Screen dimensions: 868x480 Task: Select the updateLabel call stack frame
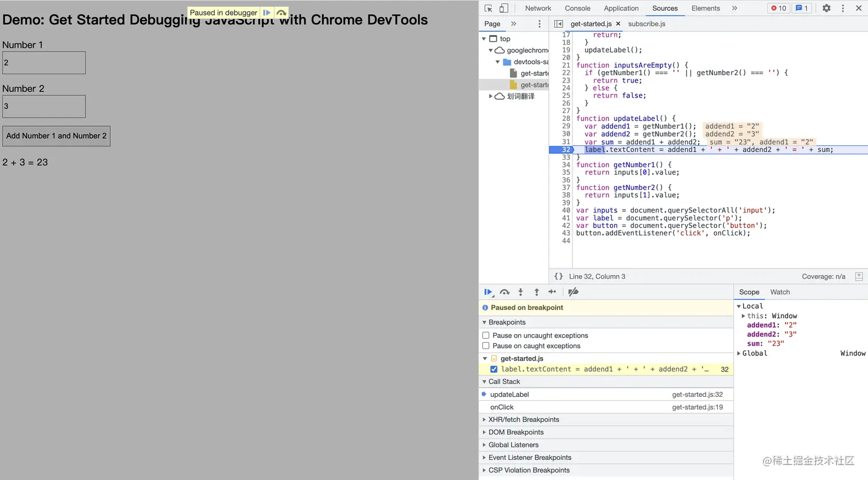[x=606, y=394]
